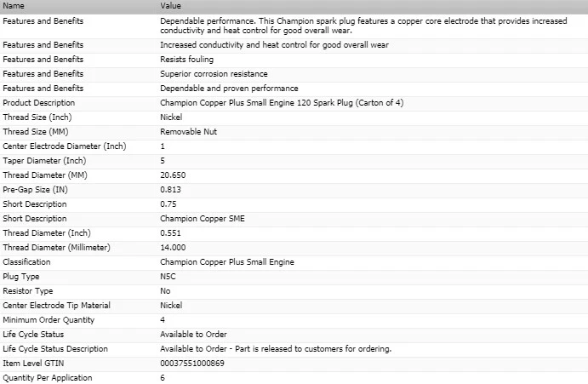Click the value 0.813
Image resolution: width=588 pixels, height=384 pixels.
[x=171, y=190]
